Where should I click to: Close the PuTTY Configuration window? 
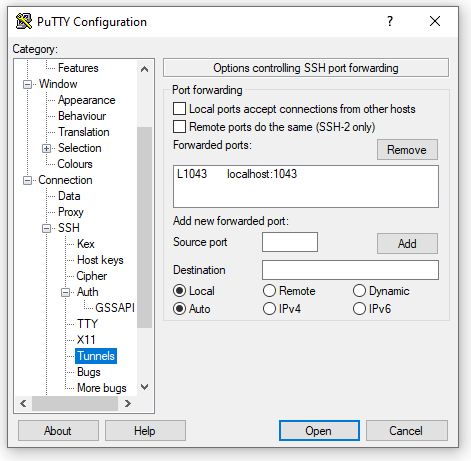[435, 21]
